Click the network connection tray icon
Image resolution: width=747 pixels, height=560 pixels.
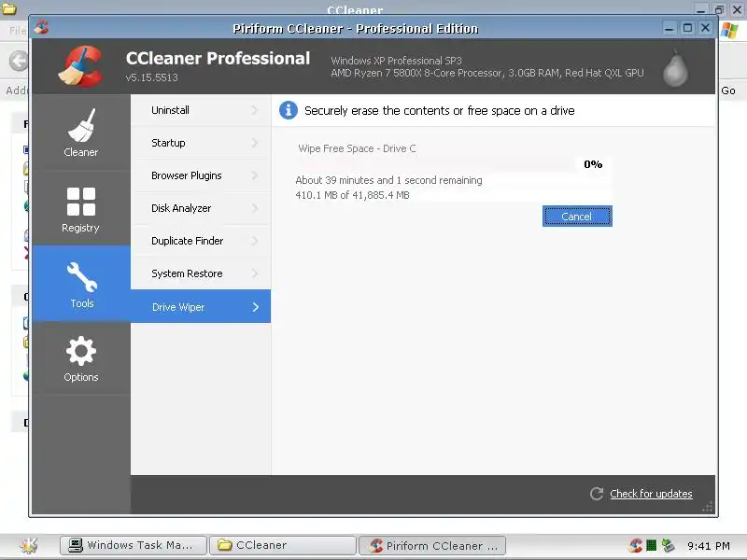point(669,545)
